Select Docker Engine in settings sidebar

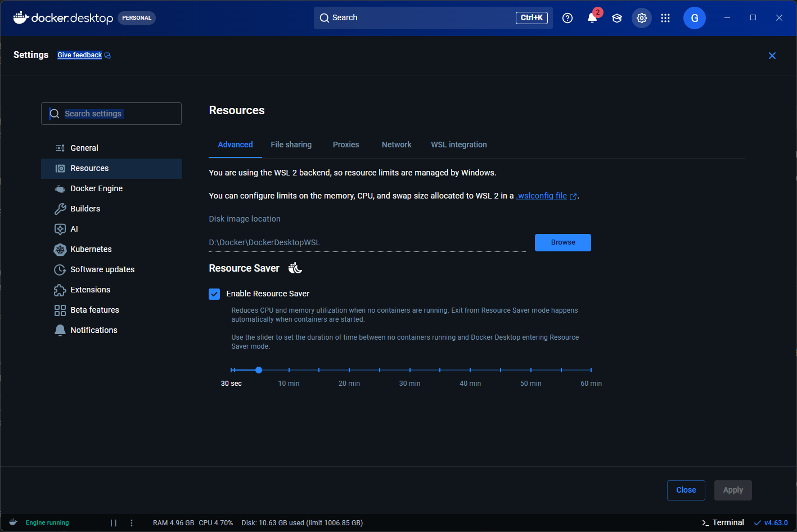pos(111,188)
